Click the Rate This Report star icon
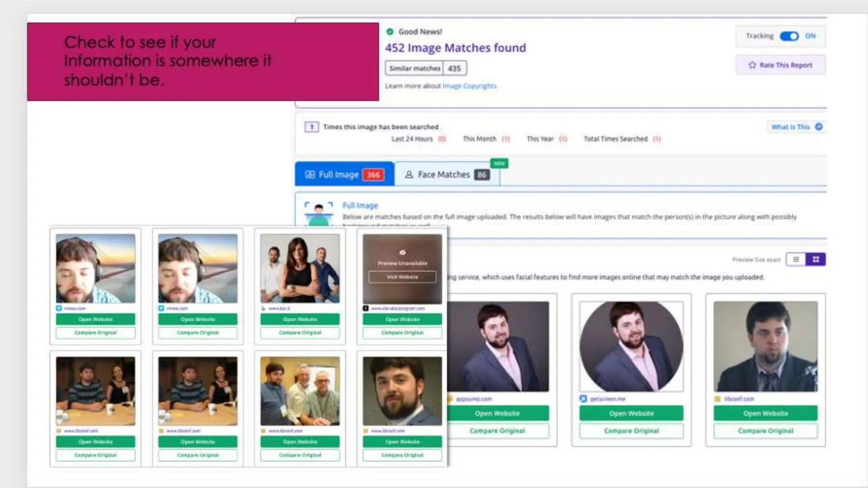This screenshot has height=488, width=868. pyautogui.click(x=752, y=65)
